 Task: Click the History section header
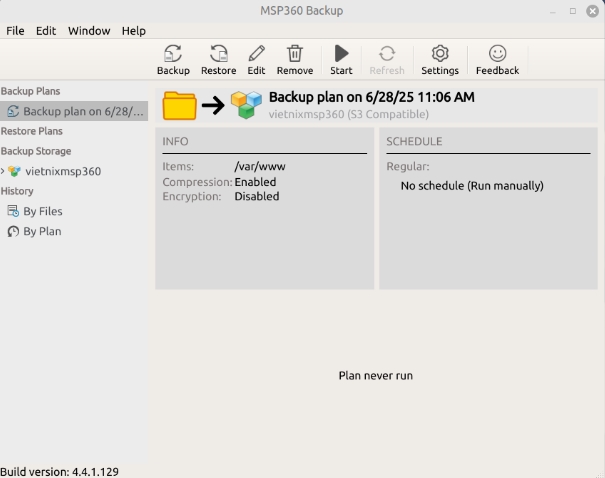click(x=17, y=191)
